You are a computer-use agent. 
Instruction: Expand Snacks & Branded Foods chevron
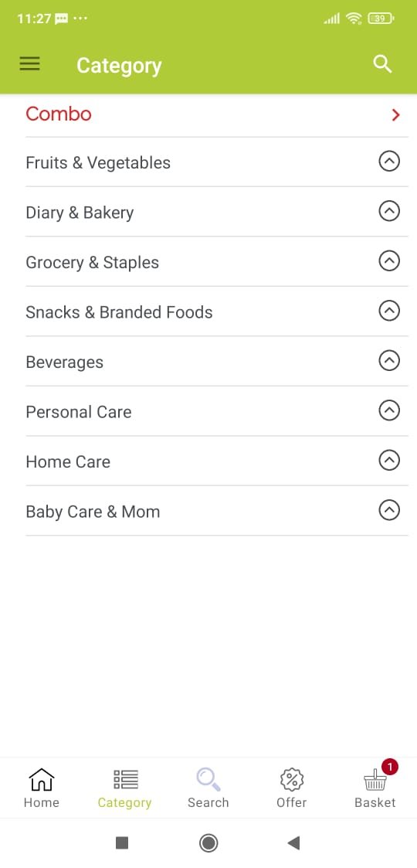(389, 311)
